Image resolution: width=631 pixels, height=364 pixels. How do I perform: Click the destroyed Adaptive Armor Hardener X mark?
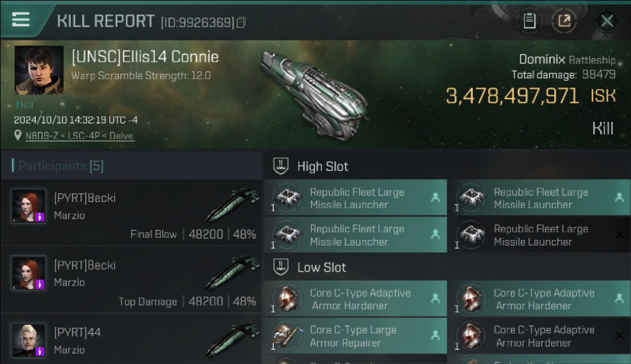619,335
